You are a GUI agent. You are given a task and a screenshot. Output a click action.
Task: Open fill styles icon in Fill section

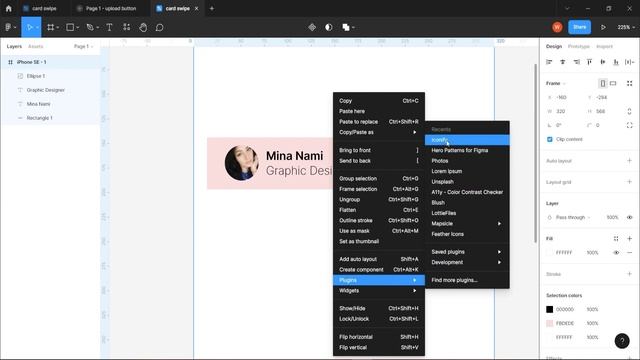(x=616, y=239)
